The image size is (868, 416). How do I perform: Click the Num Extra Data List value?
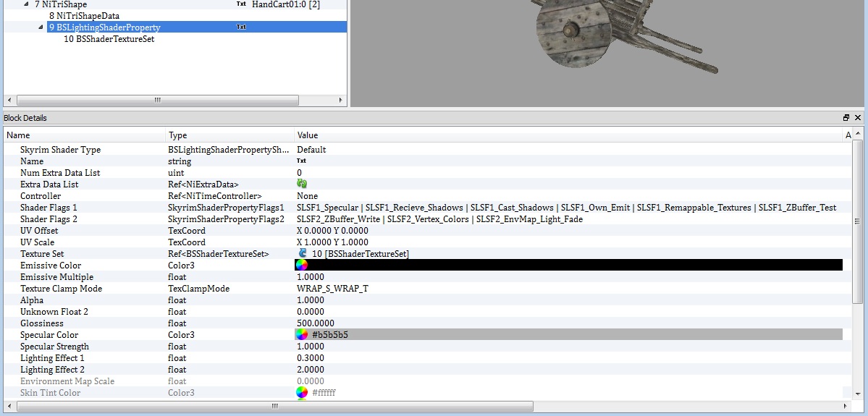pyautogui.click(x=300, y=173)
